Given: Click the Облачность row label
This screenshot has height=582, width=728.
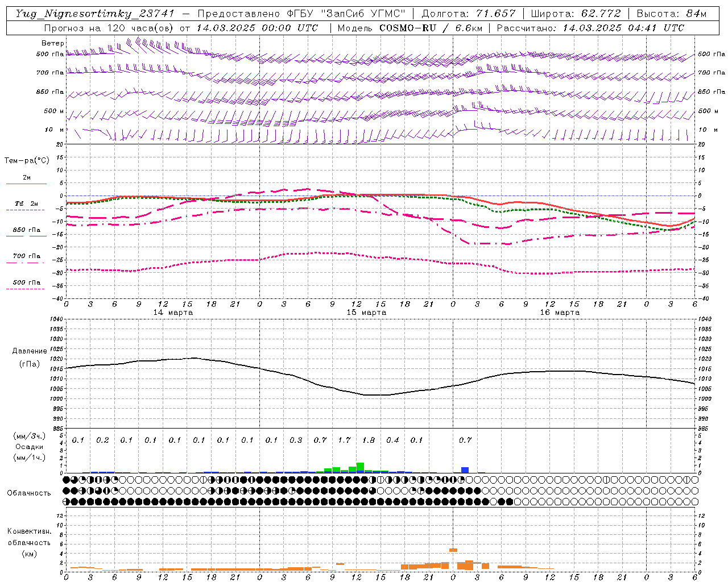Looking at the screenshot, I should (29, 493).
